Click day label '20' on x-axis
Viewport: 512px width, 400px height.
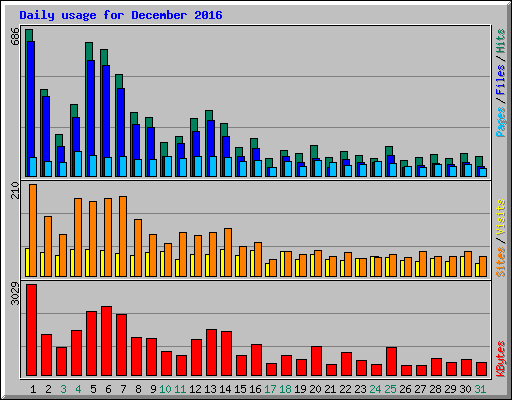click(315, 389)
